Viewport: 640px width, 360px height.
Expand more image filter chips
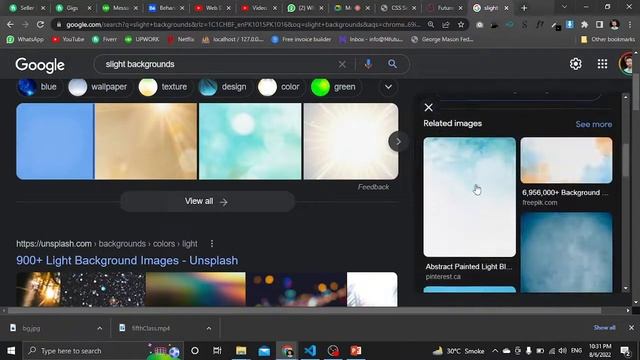click(x=388, y=87)
